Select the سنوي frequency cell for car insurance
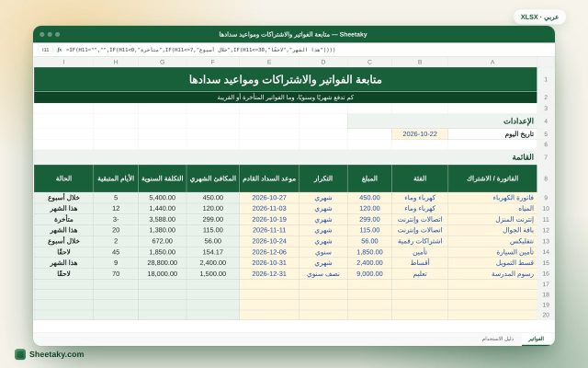This screenshot has height=368, width=588. (323, 252)
